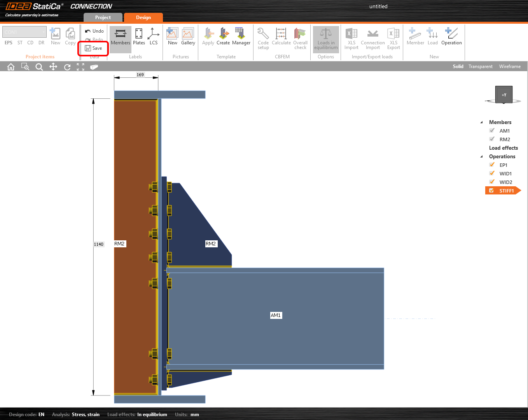The width and height of the screenshot is (528, 420).
Task: Click the +Y face of view cube
Action: pos(504,94)
